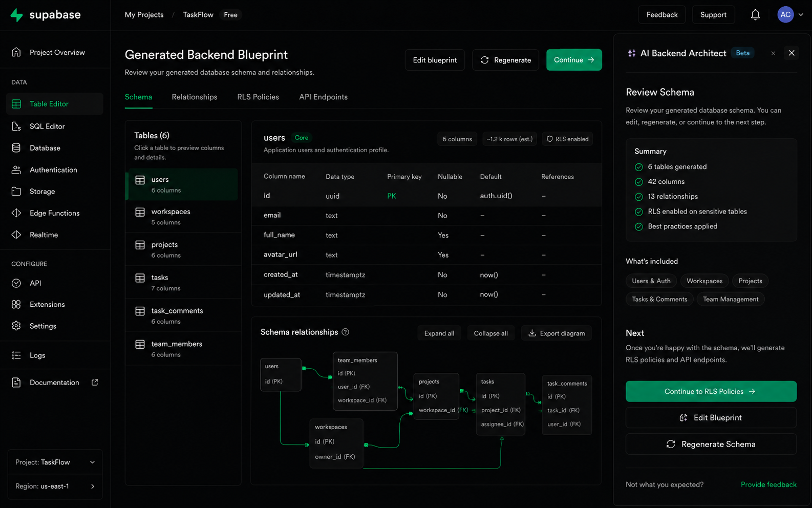Switch to the RLS Policies tab
812x508 pixels.
point(258,97)
